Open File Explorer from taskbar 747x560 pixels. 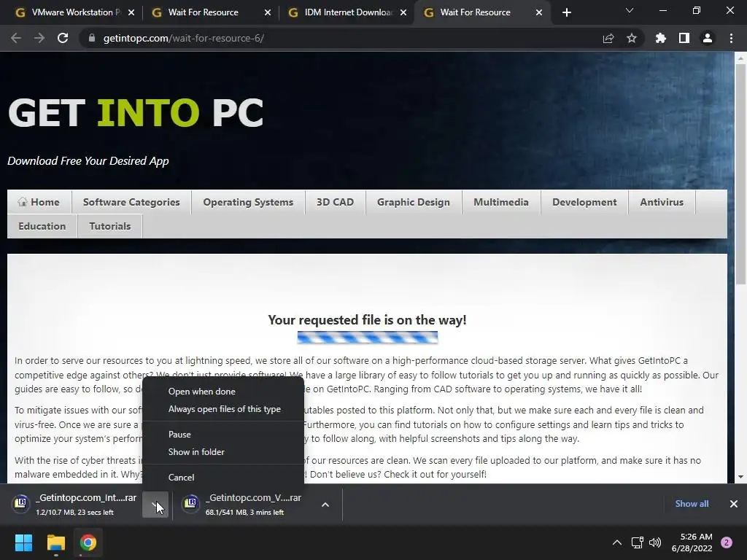point(56,542)
